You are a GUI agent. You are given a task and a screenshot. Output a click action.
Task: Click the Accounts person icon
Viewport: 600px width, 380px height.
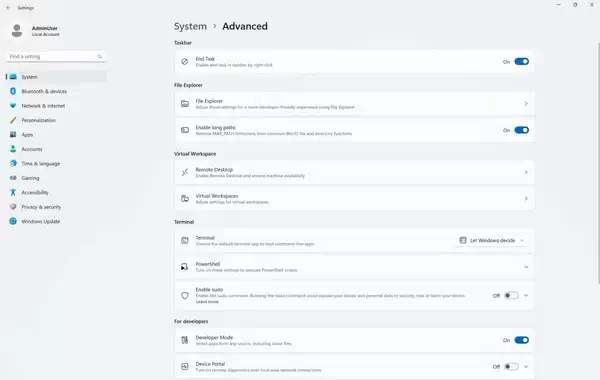pos(13,149)
